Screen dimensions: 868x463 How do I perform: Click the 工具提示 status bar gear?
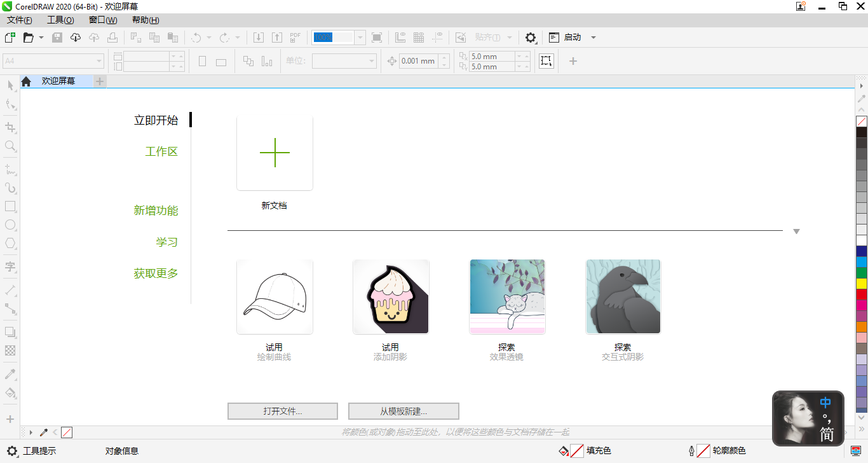point(12,451)
